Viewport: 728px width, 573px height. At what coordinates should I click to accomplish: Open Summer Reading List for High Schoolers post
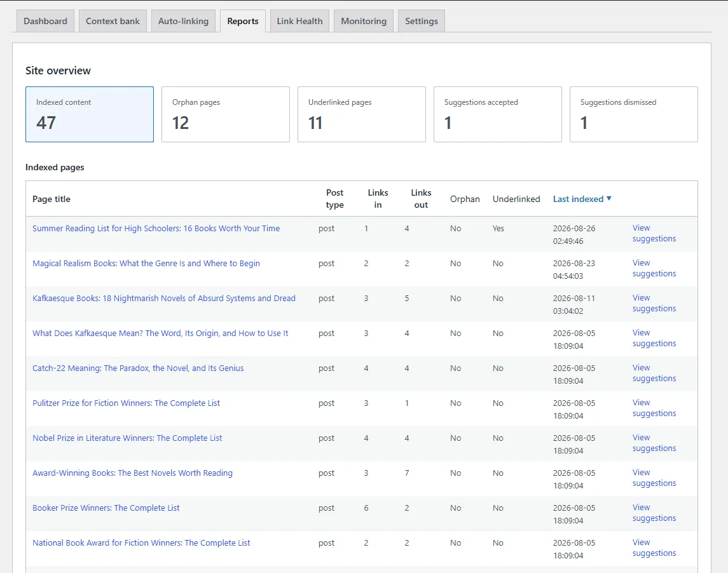(x=156, y=228)
